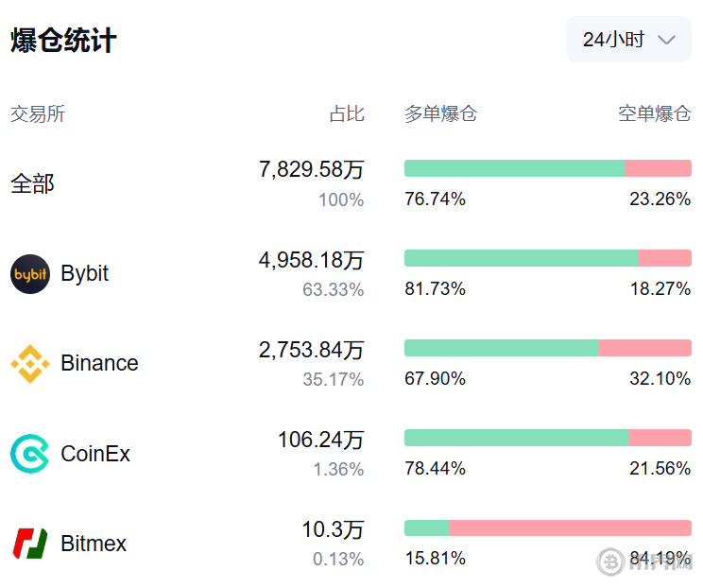Click the Bitmex exchange logo icon

[30, 544]
